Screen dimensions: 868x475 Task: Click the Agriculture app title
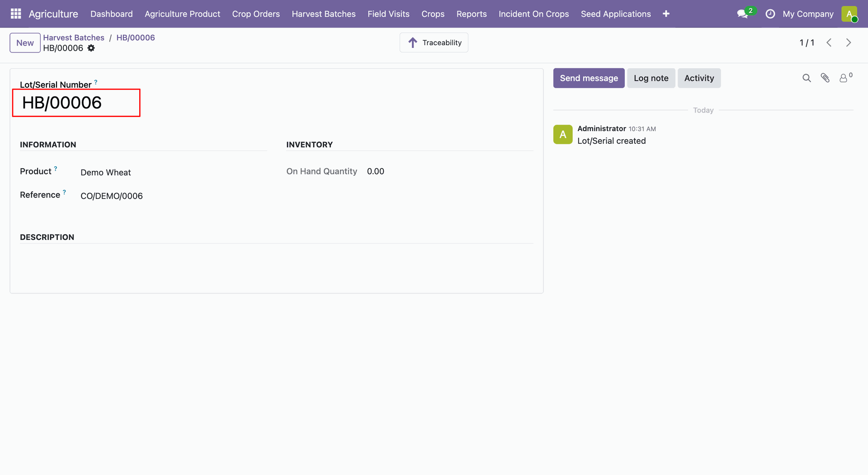click(53, 14)
